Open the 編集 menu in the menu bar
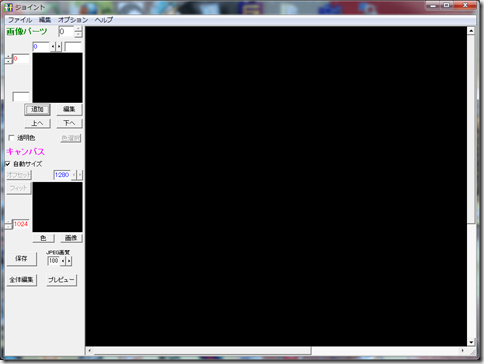 tap(45, 20)
